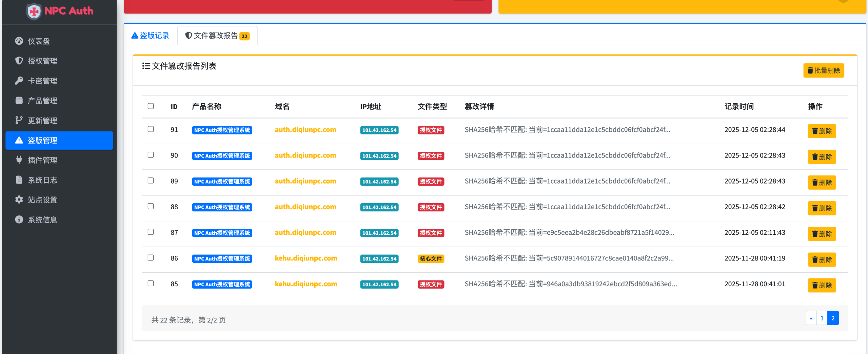Open 卡密管理 via the key icon

19,81
